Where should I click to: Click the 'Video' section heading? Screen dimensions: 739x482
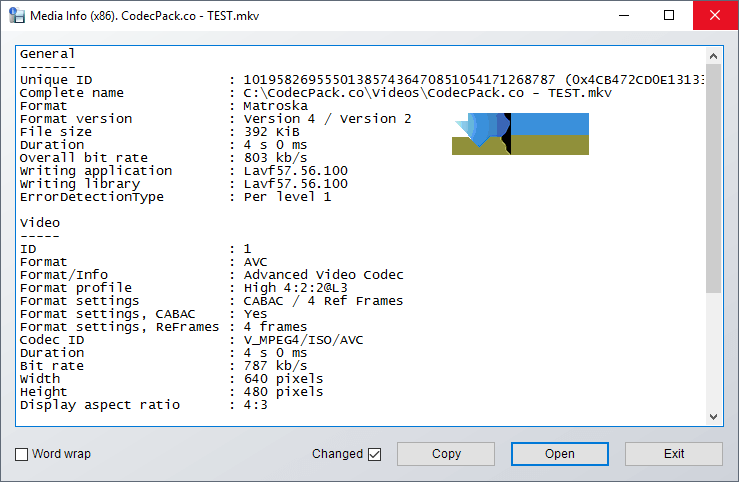[x=40, y=222]
